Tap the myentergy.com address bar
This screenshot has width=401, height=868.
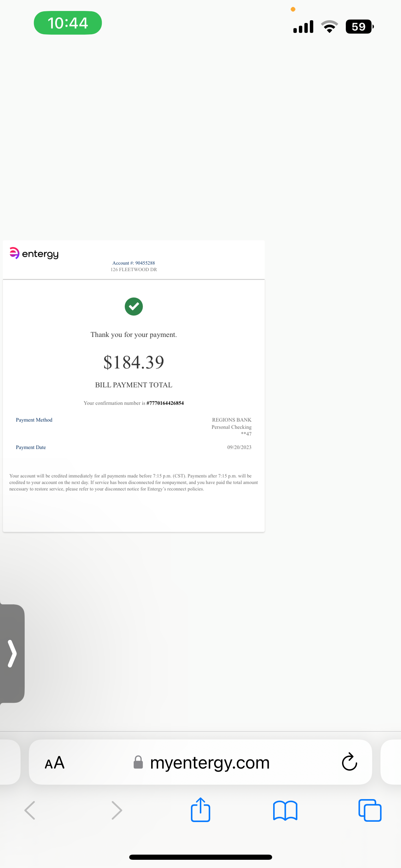[210, 763]
